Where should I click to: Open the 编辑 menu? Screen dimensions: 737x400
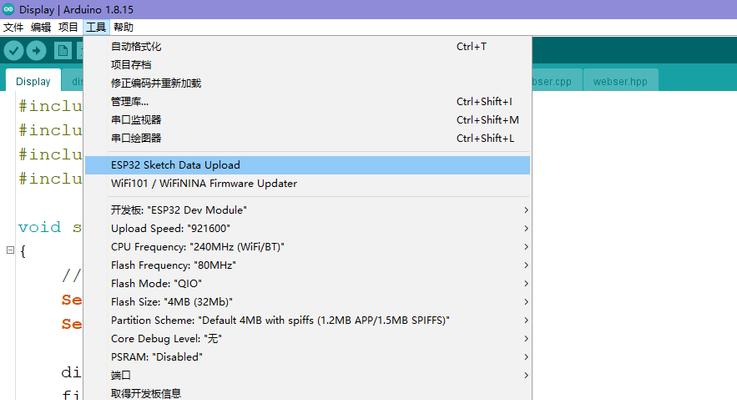(x=41, y=27)
